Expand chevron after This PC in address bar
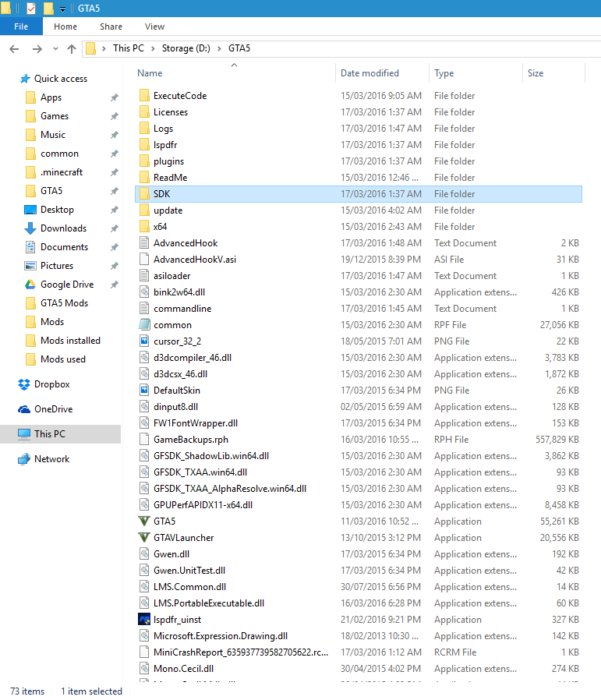The image size is (601, 700). [x=153, y=48]
